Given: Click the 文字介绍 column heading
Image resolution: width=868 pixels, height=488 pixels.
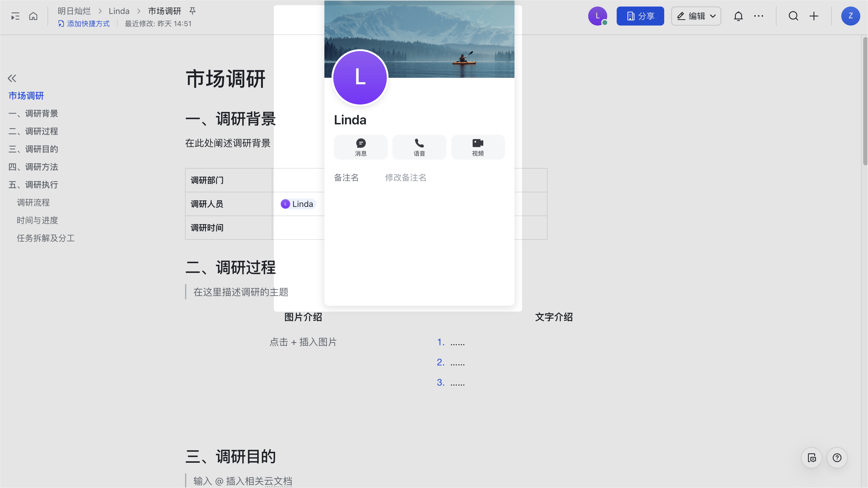Looking at the screenshot, I should click(554, 317).
